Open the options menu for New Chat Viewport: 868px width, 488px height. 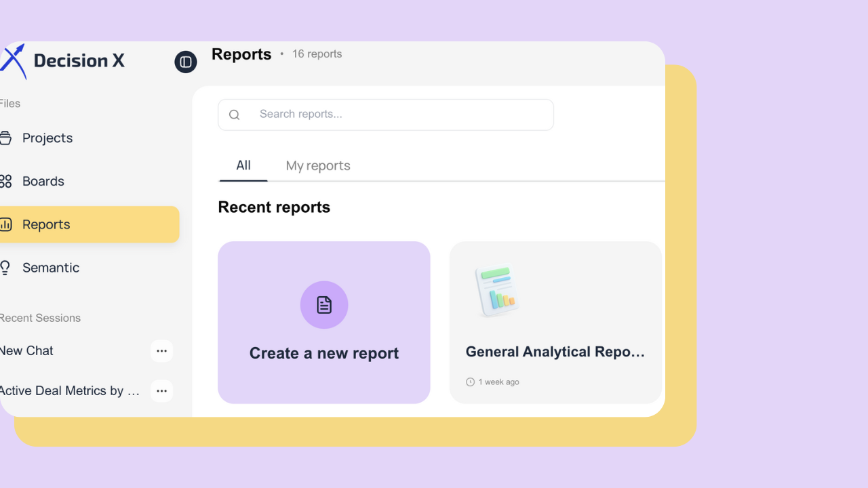coord(161,350)
